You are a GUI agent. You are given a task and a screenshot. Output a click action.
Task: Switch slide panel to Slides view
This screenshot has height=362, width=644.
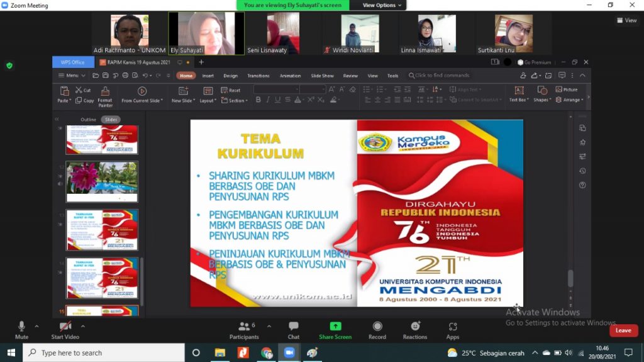tap(111, 119)
